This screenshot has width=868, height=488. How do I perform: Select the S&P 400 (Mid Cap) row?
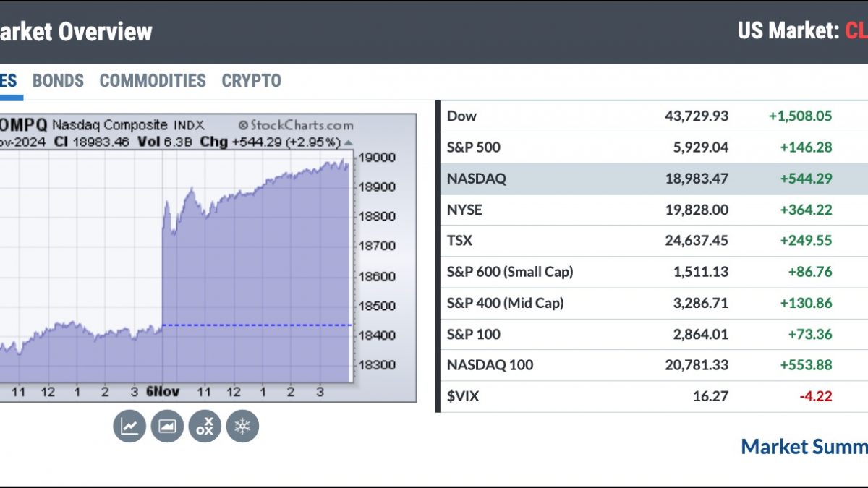[654, 303]
